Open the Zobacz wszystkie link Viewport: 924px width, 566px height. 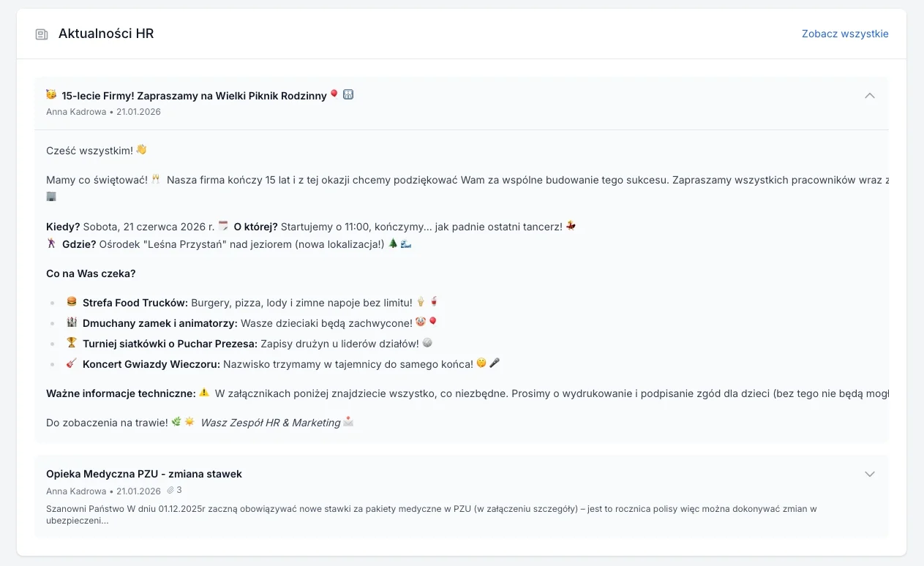[x=845, y=34]
